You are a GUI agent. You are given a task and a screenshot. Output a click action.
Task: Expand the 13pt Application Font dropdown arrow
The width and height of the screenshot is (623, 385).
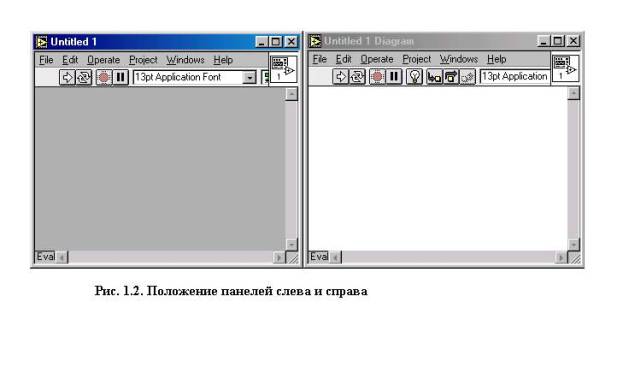tap(250, 77)
